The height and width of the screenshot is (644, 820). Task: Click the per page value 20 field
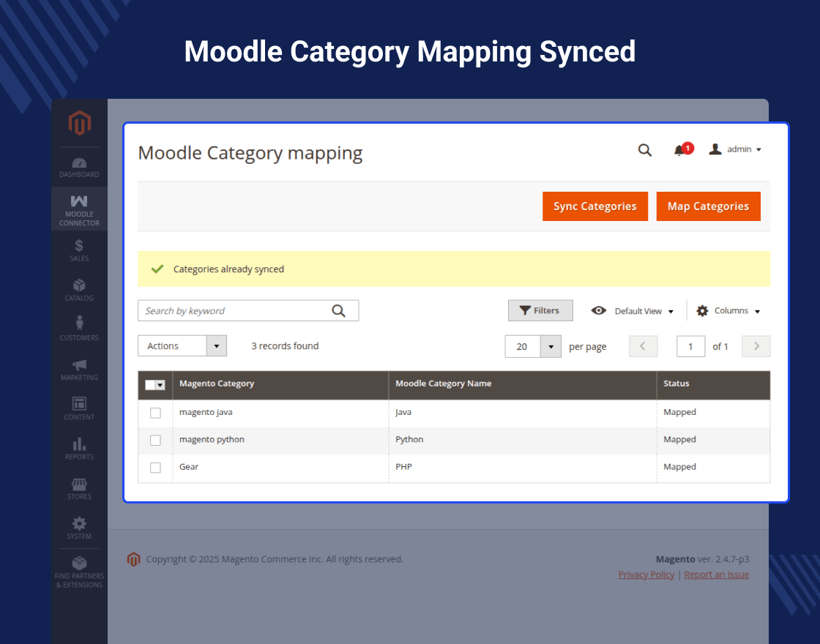pos(523,346)
